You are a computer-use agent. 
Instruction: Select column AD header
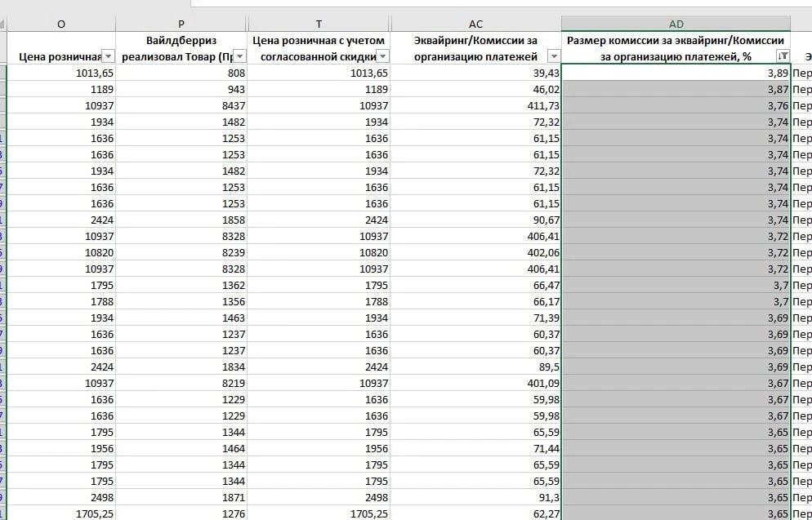point(676,24)
